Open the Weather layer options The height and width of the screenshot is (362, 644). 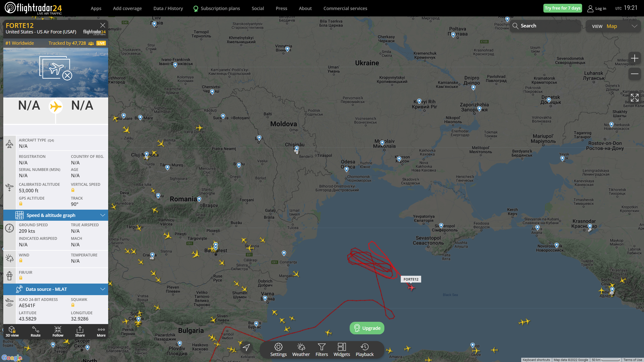[301, 350]
